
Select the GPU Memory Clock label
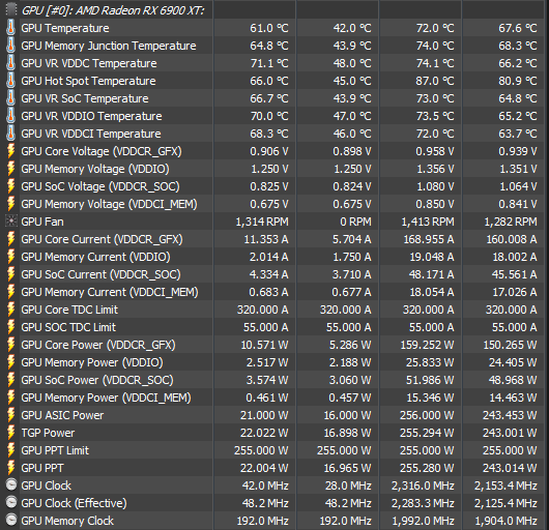[x=67, y=521]
